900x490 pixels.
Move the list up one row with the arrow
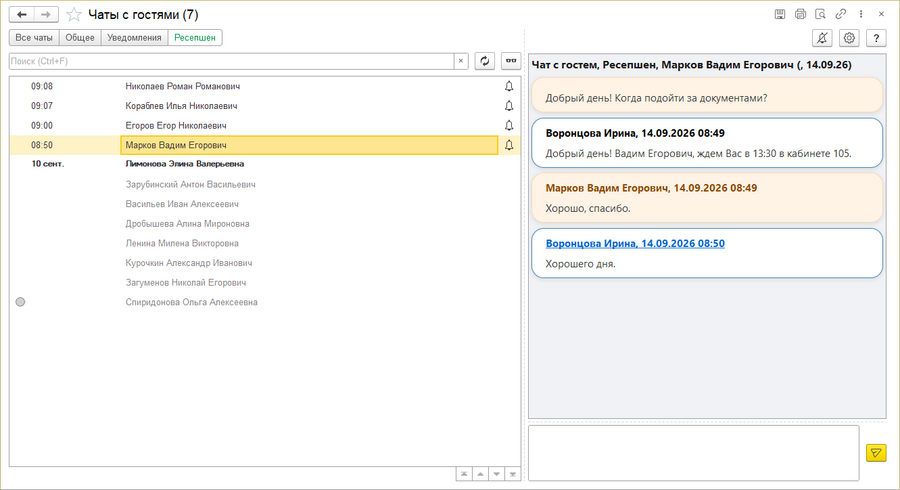(480, 474)
